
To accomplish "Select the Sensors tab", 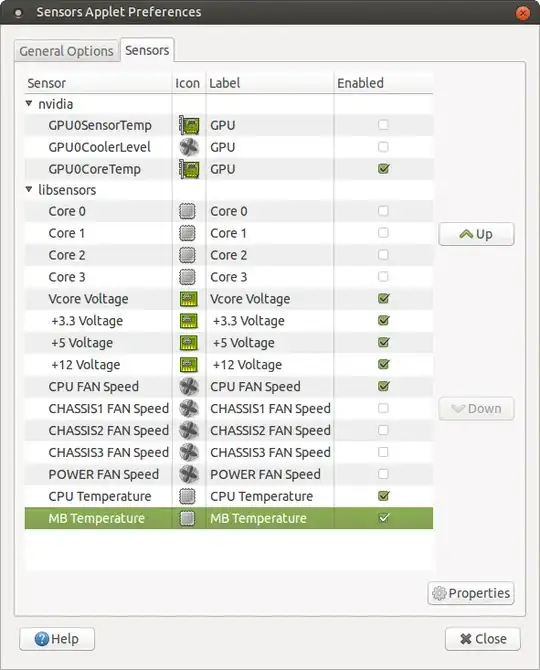I will pyautogui.click(x=147, y=50).
